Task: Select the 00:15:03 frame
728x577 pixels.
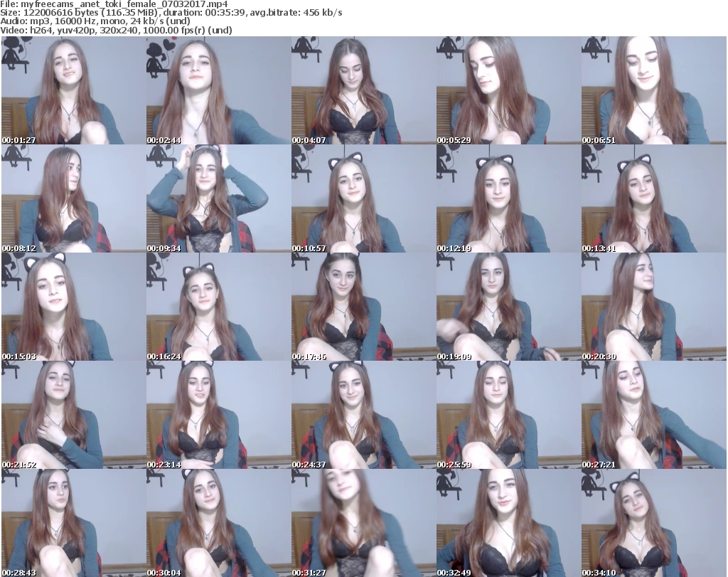Action: 73,307
